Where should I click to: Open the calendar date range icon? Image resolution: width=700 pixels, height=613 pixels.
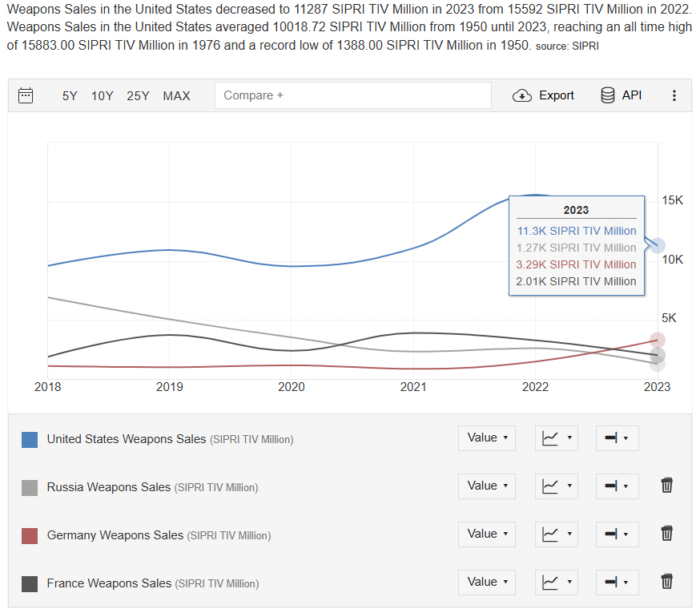(x=26, y=95)
